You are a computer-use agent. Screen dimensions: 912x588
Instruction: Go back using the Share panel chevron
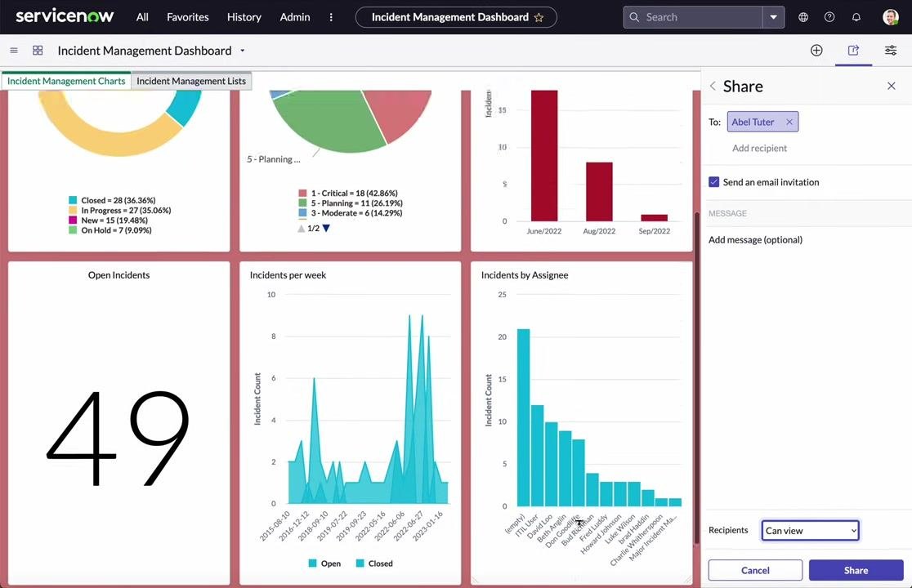713,86
